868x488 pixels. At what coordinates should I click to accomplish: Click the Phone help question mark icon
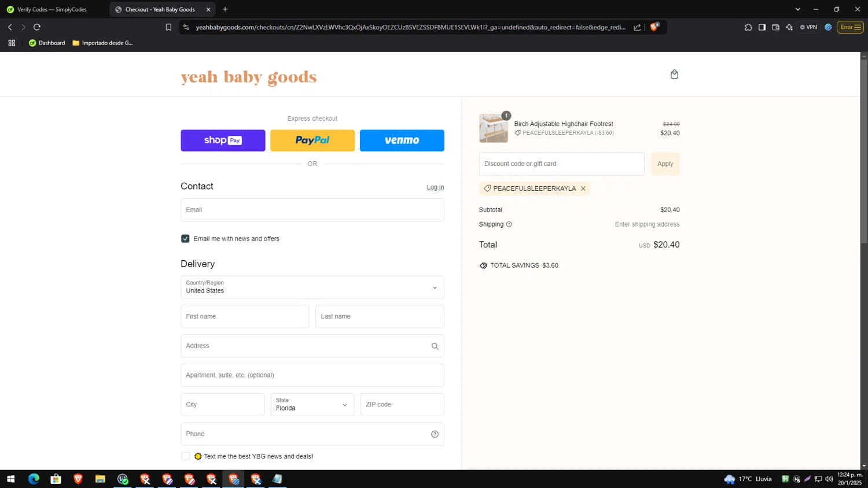tap(435, 434)
